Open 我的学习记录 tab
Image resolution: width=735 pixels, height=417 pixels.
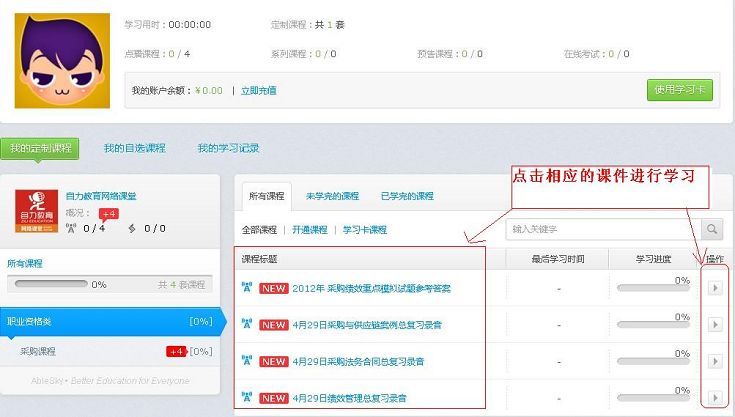tap(228, 148)
